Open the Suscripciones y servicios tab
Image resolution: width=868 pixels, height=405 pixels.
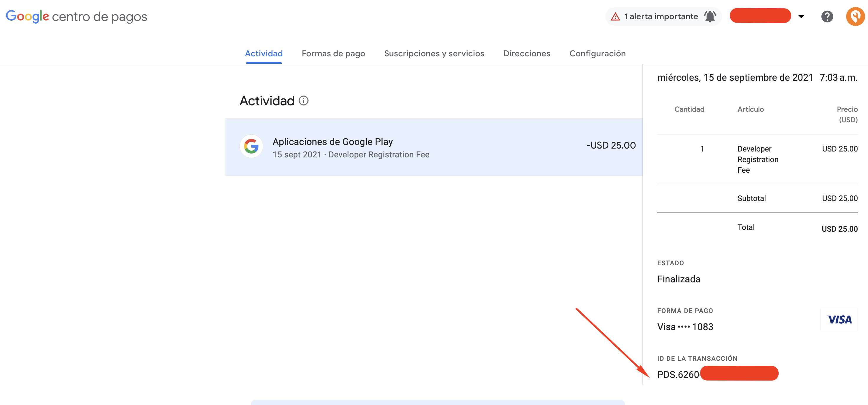click(x=434, y=54)
